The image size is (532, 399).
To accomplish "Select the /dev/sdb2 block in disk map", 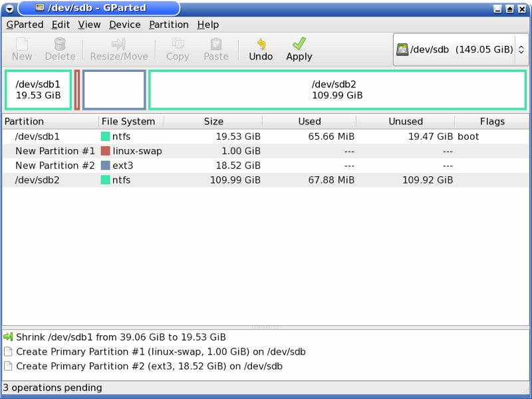I will click(x=337, y=90).
